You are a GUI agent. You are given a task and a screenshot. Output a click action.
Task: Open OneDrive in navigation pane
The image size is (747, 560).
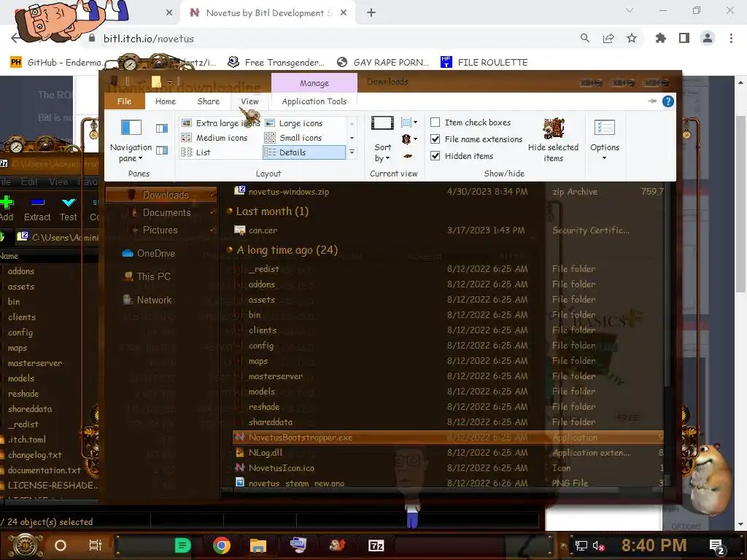[x=148, y=253]
